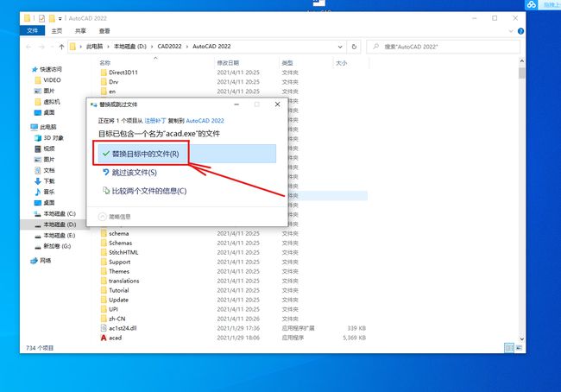Screen dimensions: 561x392
Task: Collapse details with 简略信息 expander
Action: [x=115, y=217]
